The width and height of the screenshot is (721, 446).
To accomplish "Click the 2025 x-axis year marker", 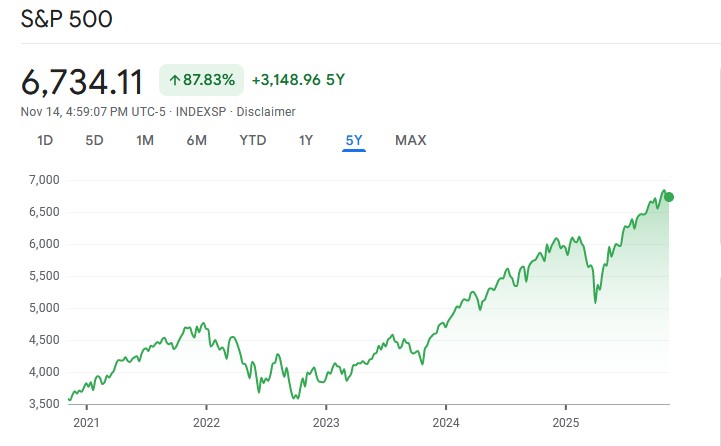I will point(566,422).
